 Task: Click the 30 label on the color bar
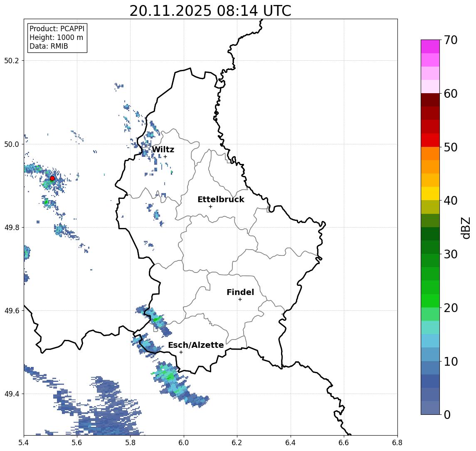(451, 254)
